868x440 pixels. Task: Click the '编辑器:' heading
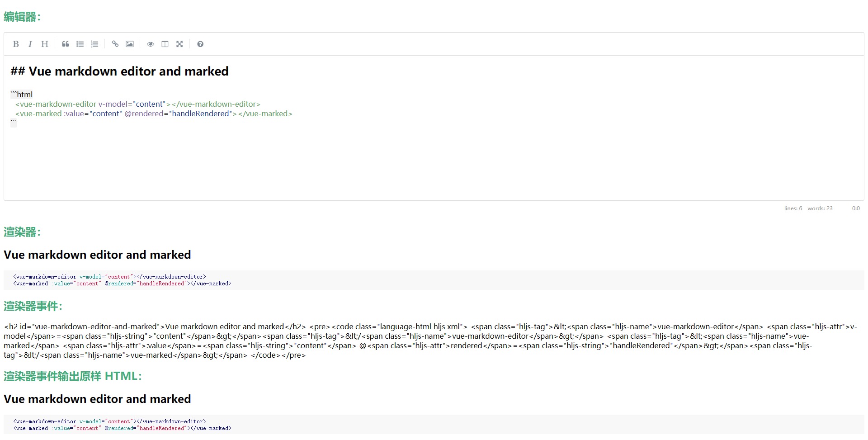tap(22, 17)
